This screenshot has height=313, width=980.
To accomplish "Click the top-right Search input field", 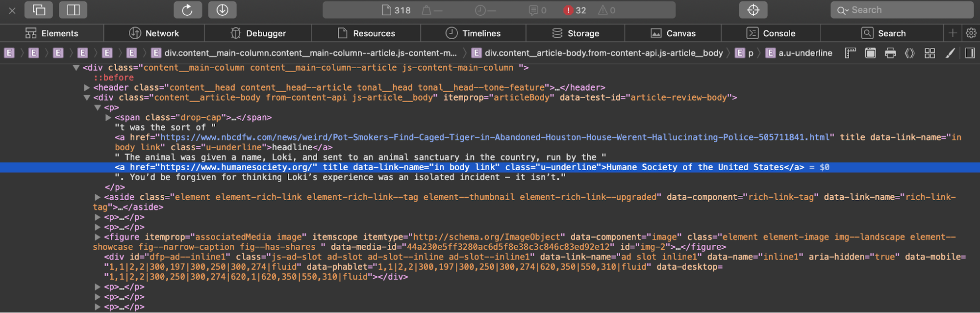I will click(x=902, y=10).
